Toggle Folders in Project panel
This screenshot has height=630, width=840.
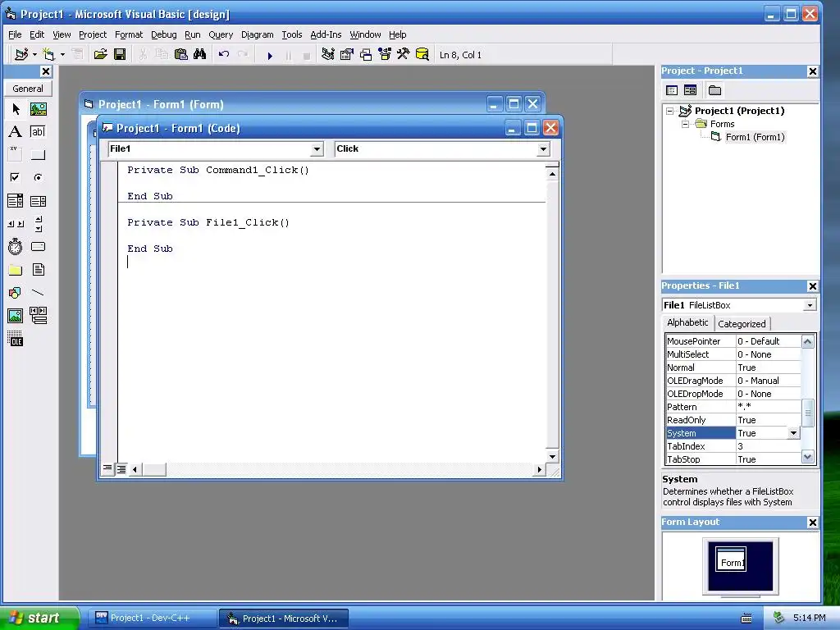714,90
